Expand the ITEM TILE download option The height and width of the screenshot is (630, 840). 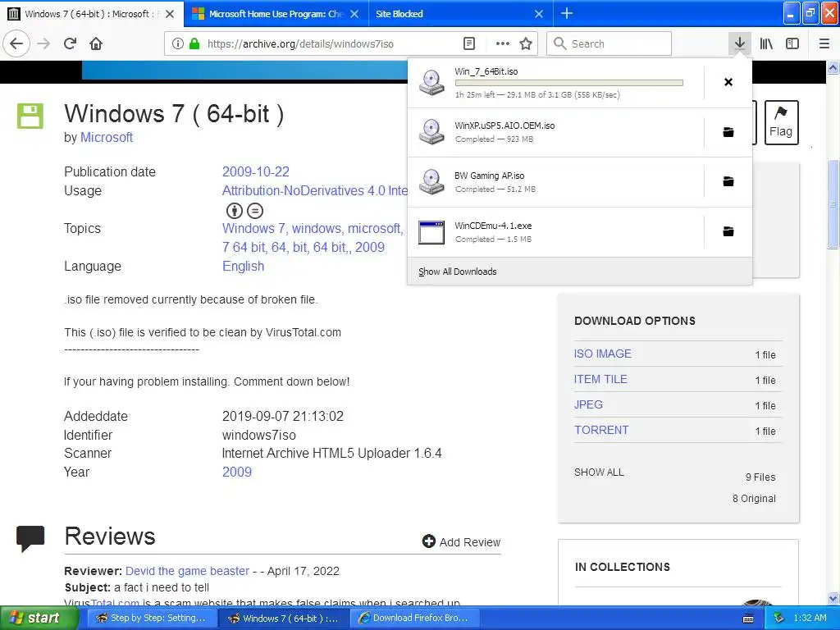[600, 379]
